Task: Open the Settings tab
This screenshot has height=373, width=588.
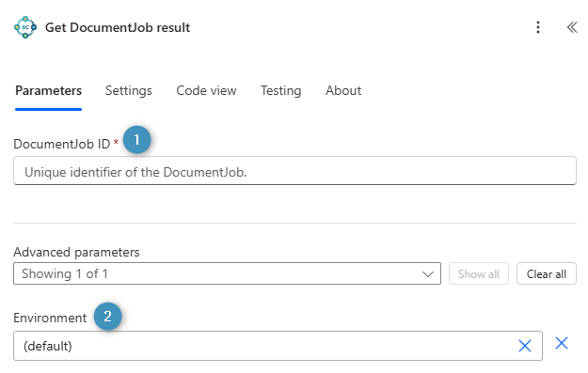Action: (129, 90)
